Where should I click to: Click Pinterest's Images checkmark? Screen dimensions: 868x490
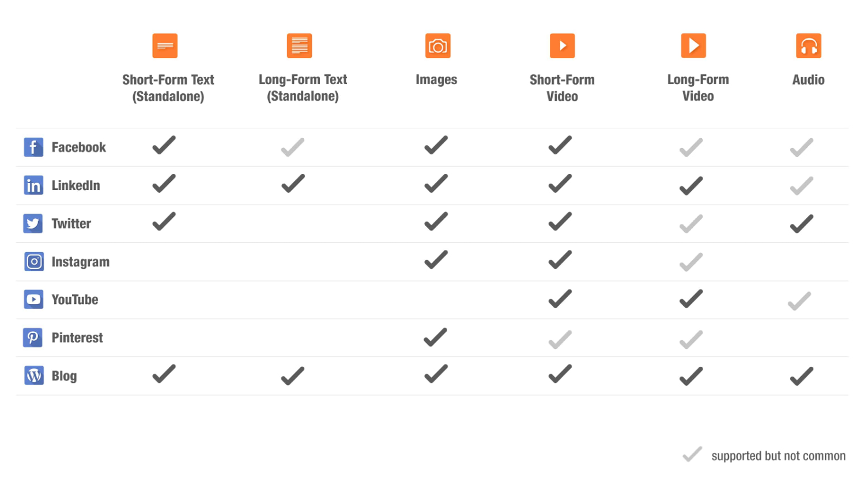(436, 337)
